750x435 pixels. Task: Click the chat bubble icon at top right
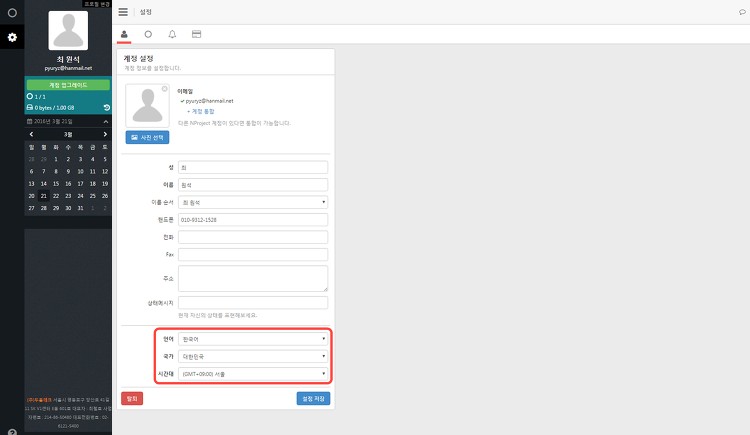coord(742,12)
